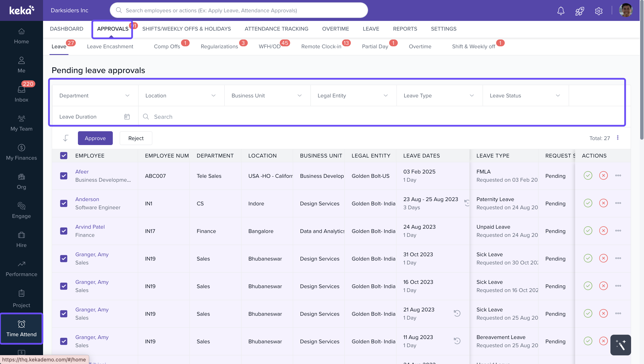The width and height of the screenshot is (644, 364).
Task: Uncheck the select-all header checkbox
Action: [64, 155]
